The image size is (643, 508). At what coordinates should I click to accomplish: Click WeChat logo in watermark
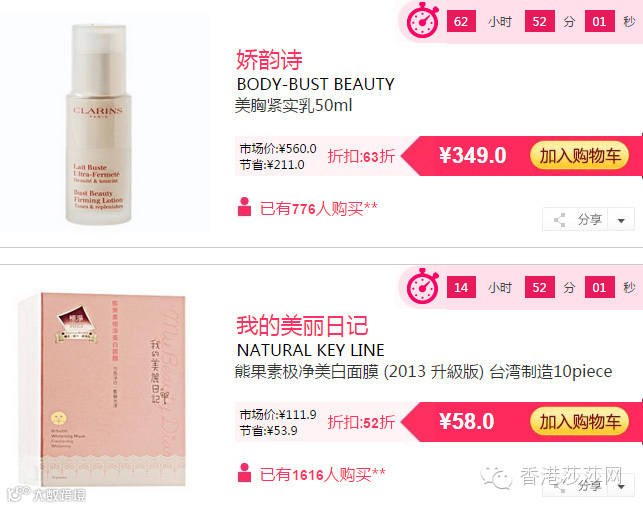coord(497,478)
